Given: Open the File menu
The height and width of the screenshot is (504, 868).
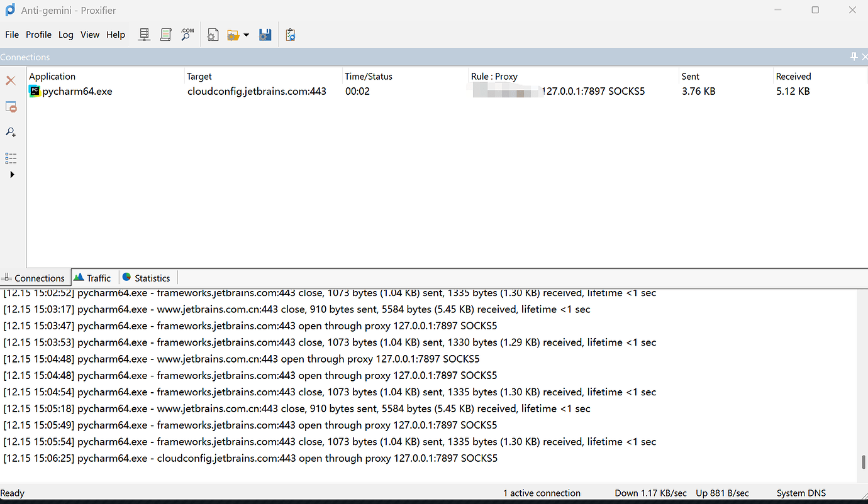Looking at the screenshot, I should pos(12,35).
